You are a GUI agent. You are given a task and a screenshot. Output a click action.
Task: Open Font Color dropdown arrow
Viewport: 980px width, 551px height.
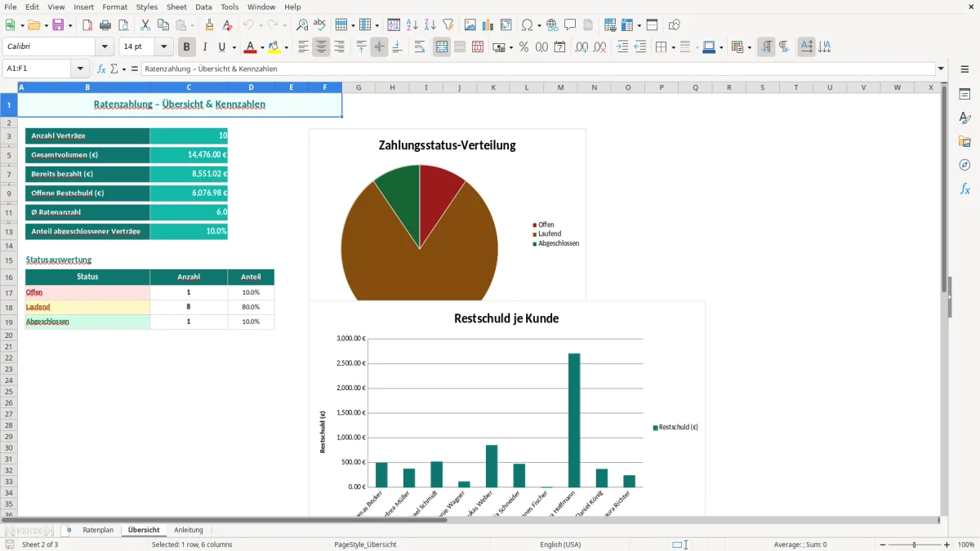(x=262, y=47)
